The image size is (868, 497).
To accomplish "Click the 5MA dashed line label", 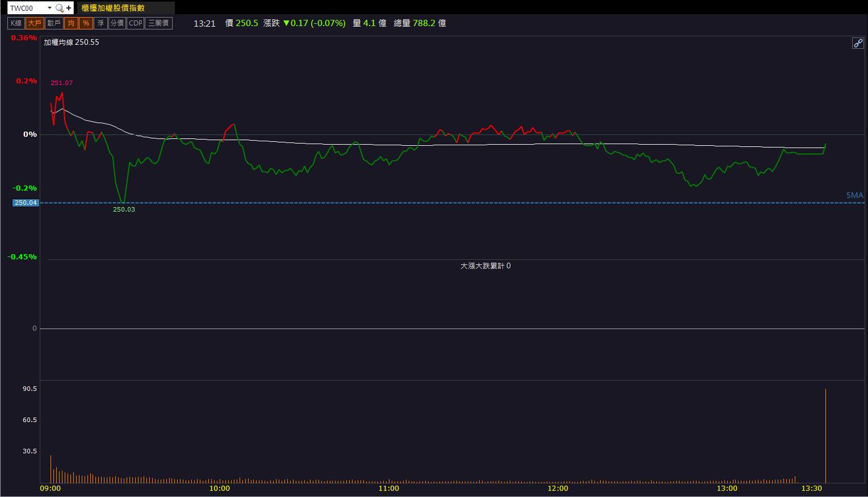I will (x=854, y=195).
